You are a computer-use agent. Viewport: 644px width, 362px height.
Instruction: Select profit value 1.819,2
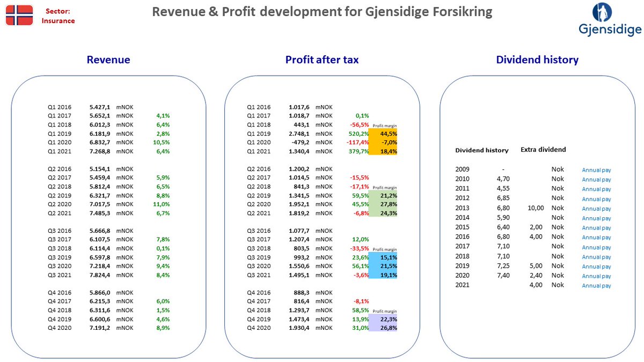(299, 213)
